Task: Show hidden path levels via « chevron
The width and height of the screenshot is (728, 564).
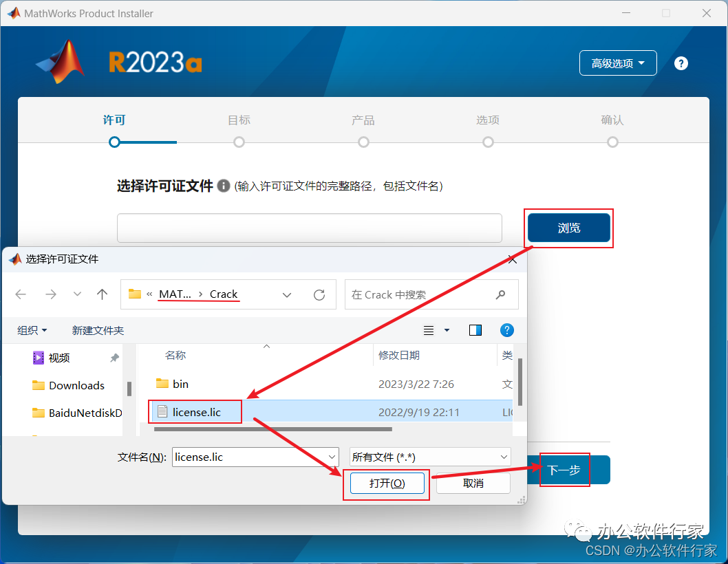Action: [149, 294]
